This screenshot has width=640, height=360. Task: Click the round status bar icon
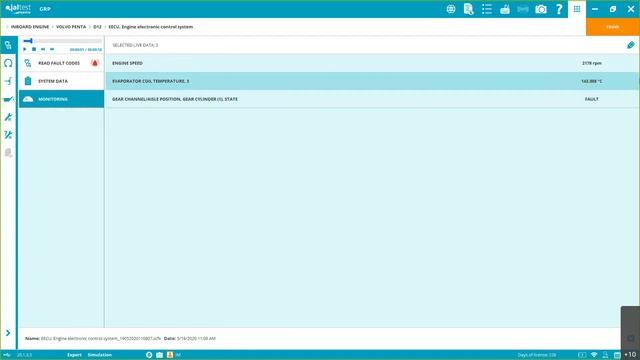point(149,355)
